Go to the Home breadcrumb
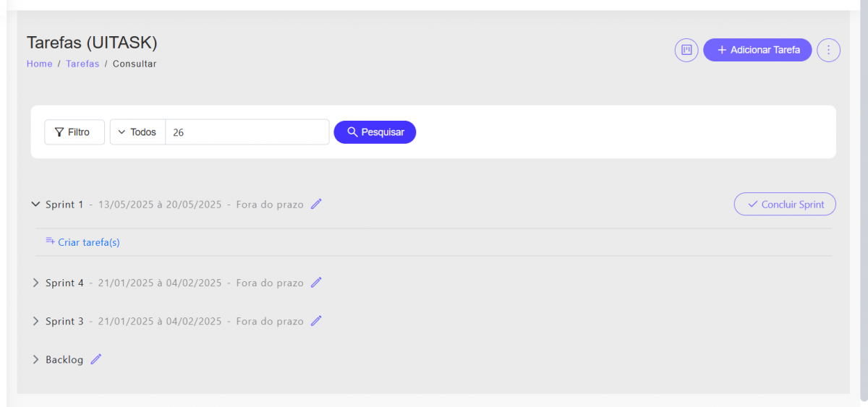The width and height of the screenshot is (868, 407). click(x=39, y=64)
